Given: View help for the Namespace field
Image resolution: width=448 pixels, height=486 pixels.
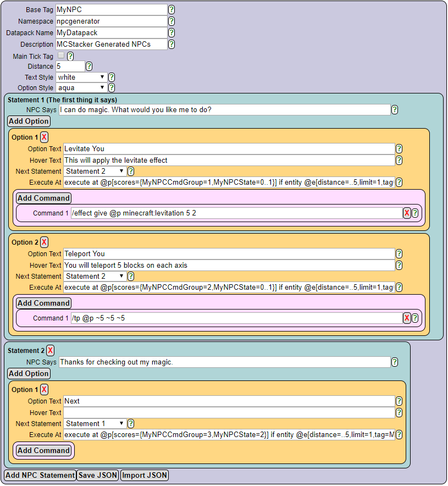Looking at the screenshot, I should tap(171, 21).
